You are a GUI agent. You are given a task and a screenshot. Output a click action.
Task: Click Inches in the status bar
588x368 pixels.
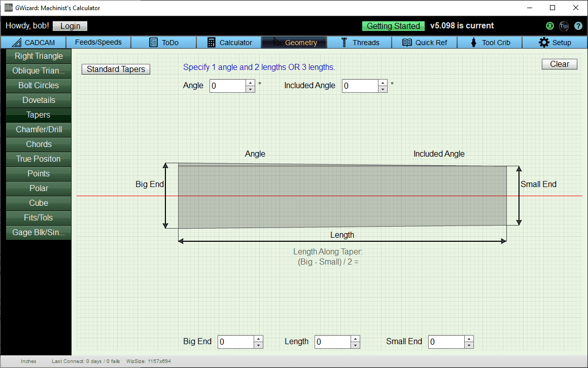tap(28, 361)
